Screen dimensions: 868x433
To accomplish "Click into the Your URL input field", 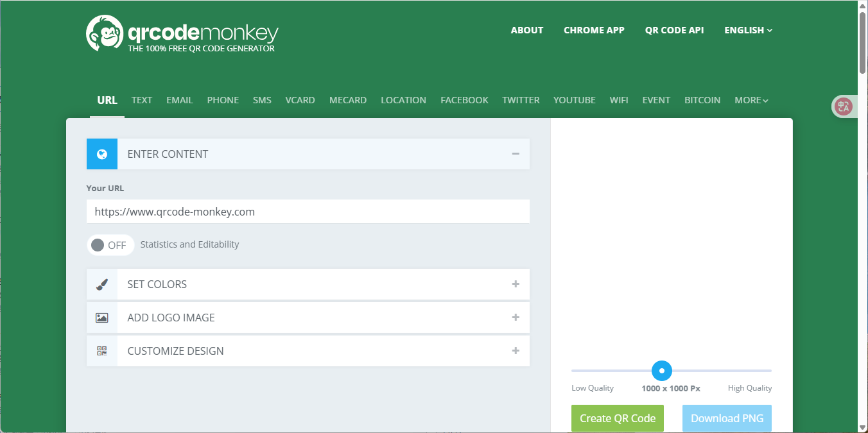I will click(308, 212).
